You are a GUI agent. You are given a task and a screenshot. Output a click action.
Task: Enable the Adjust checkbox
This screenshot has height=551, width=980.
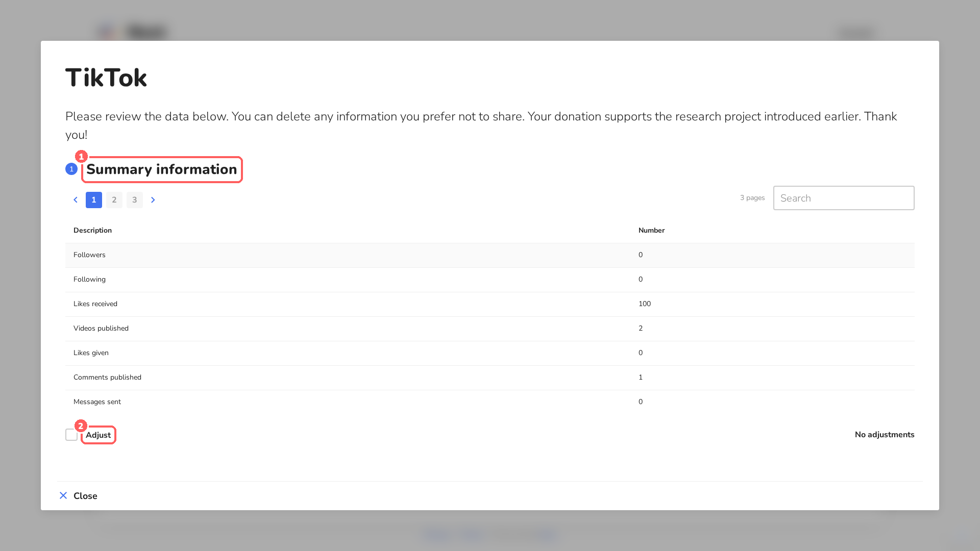[71, 435]
